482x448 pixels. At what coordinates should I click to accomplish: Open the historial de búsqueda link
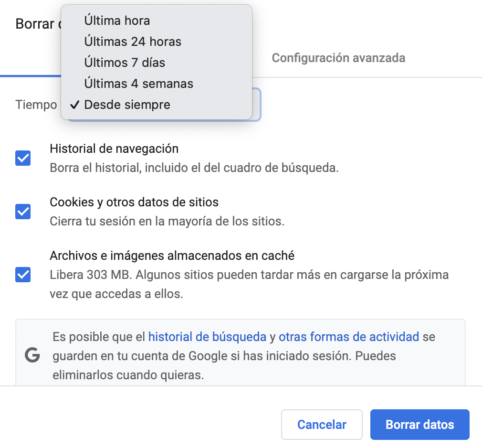[207, 337]
